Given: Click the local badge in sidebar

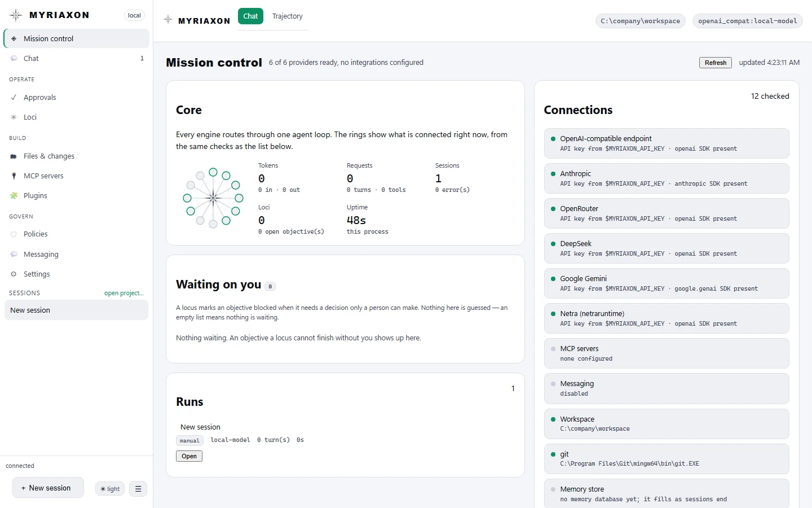Looking at the screenshot, I should [134, 15].
